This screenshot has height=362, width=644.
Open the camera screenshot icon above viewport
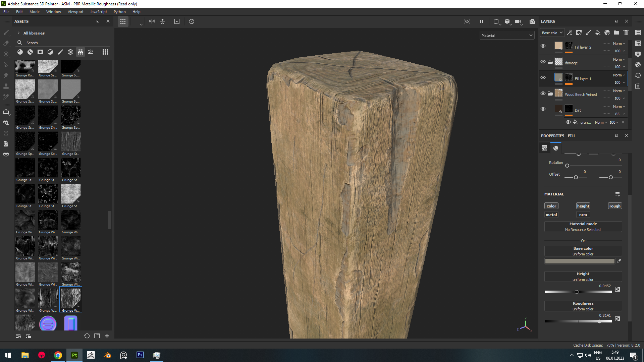pos(532,21)
